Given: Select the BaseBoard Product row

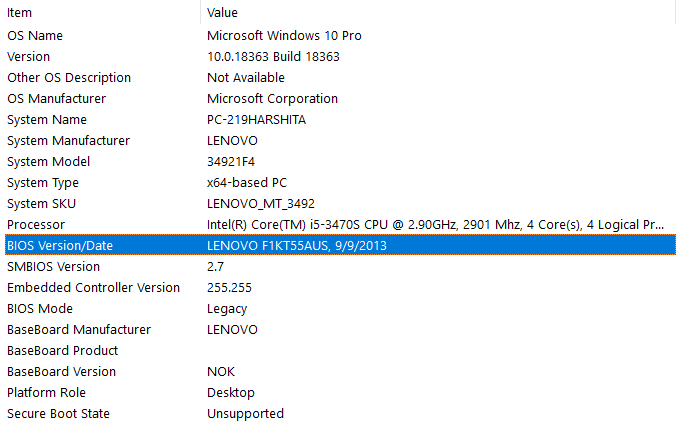Looking at the screenshot, I should pyautogui.click(x=63, y=350).
